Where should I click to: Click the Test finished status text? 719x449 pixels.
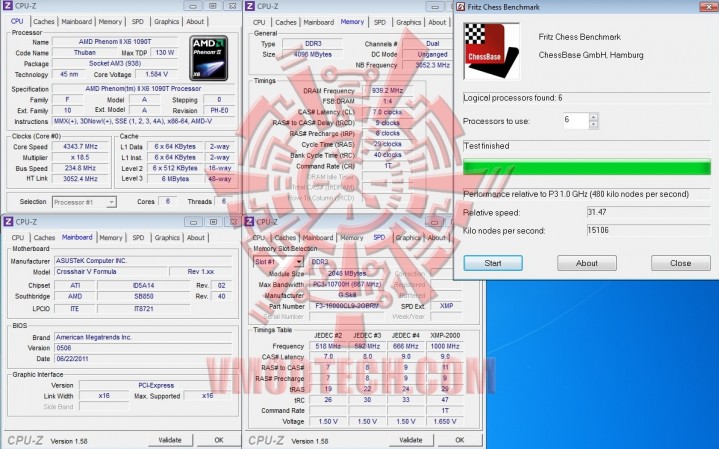pos(487,146)
